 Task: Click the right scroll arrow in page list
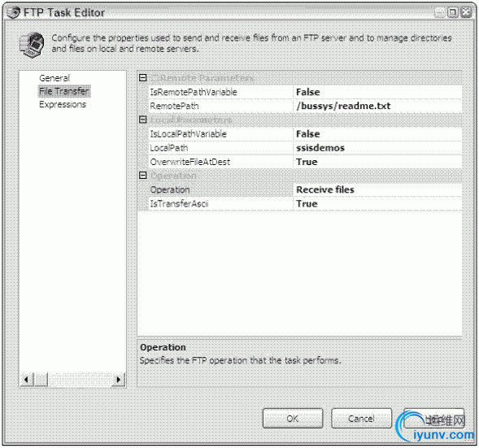tap(119, 380)
